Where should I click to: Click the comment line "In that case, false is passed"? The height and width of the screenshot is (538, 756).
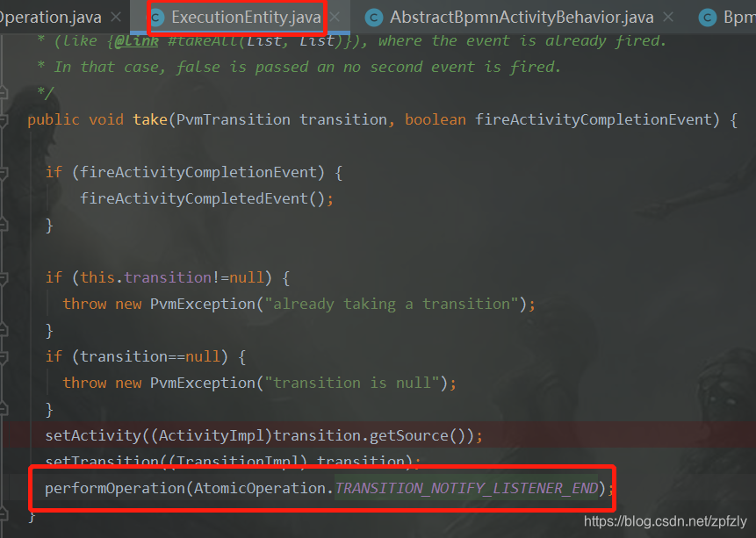(x=299, y=67)
